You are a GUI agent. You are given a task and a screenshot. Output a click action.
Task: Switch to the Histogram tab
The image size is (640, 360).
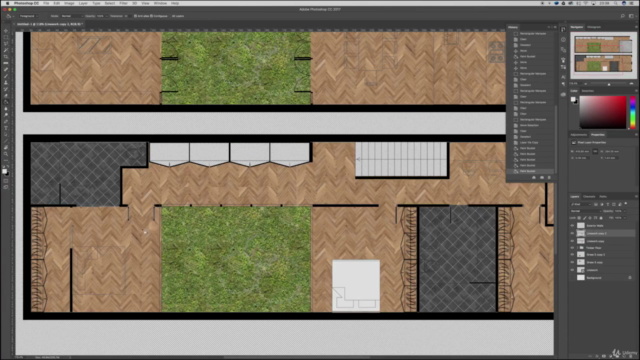pos(594,27)
